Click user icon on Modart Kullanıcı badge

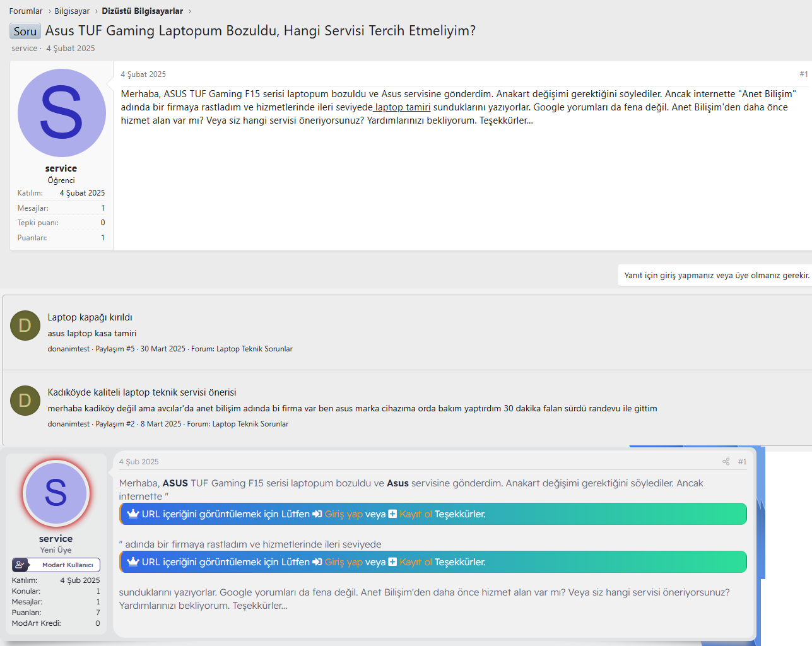click(20, 565)
